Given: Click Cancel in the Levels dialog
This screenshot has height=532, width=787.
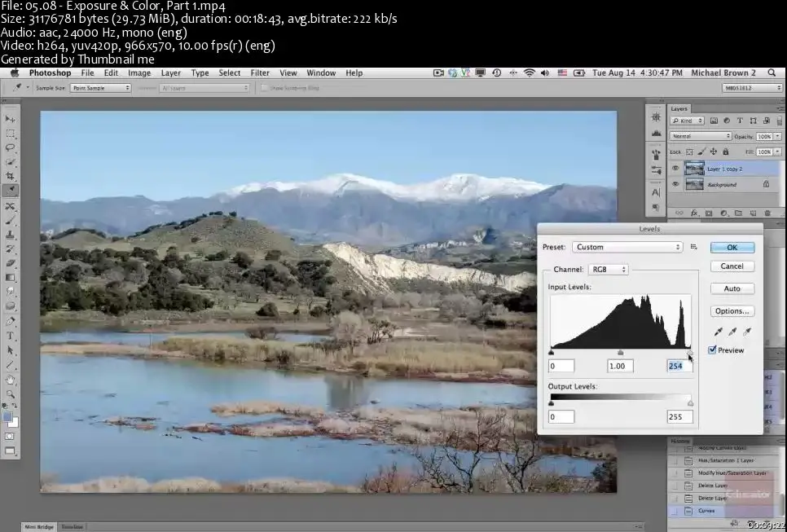Looking at the screenshot, I should (732, 266).
